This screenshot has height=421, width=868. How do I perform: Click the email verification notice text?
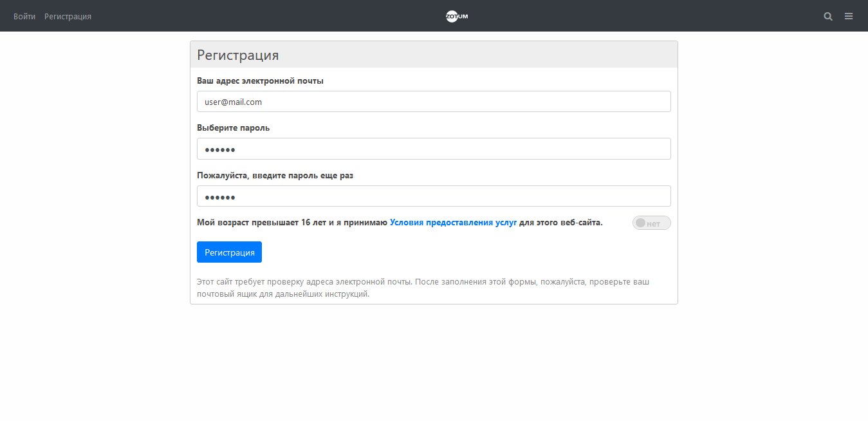(x=423, y=288)
